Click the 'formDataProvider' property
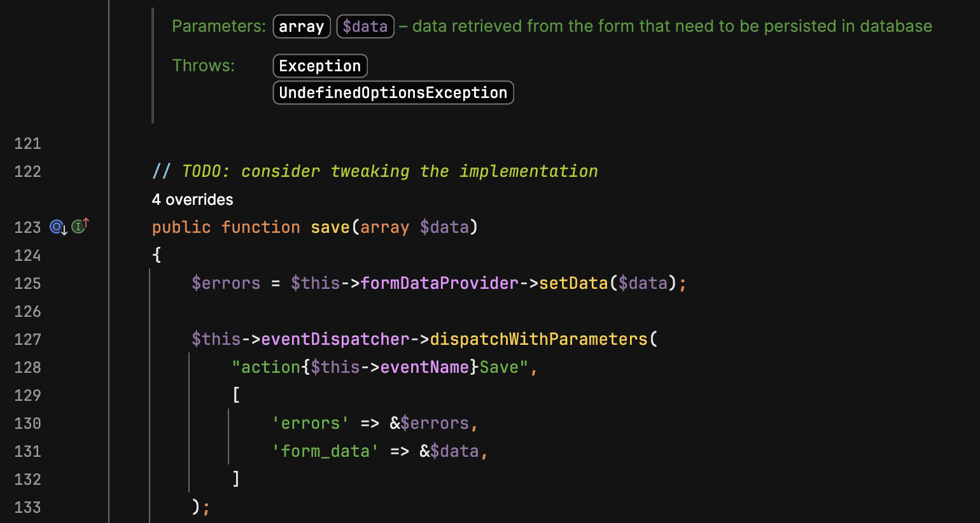The image size is (980, 523). coord(439,284)
